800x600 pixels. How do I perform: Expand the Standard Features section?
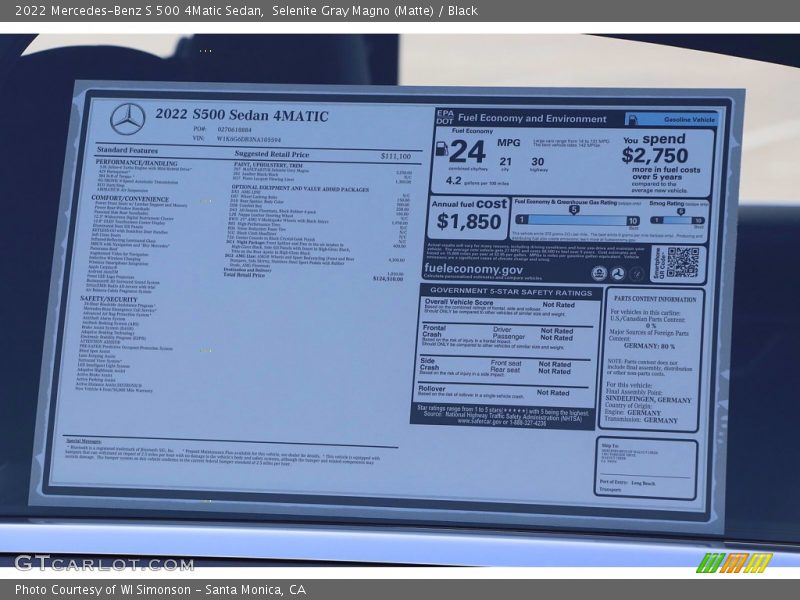point(125,149)
